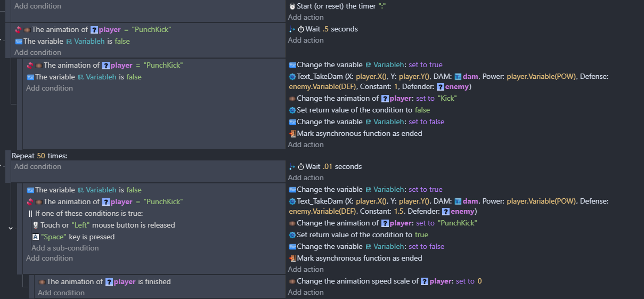Image resolution: width=644 pixels, height=299 pixels.
Task: Click the icon beside Wait .01 seconds action
Action: 300,167
